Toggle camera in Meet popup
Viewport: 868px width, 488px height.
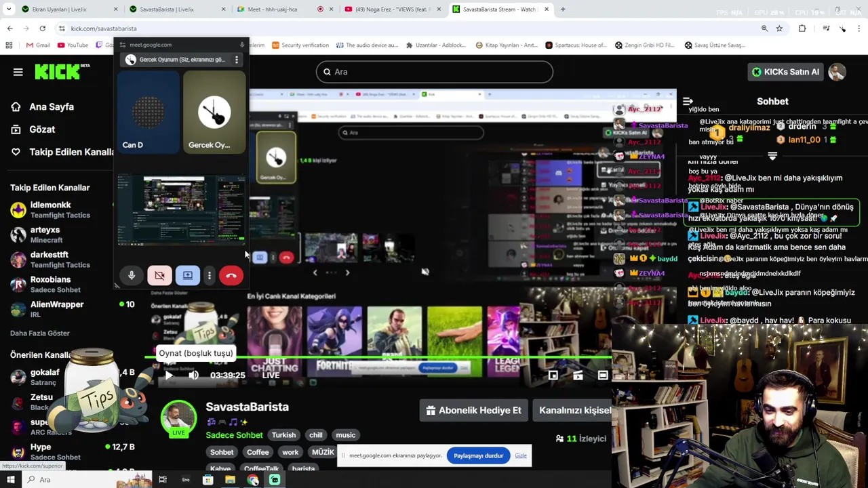[159, 275]
